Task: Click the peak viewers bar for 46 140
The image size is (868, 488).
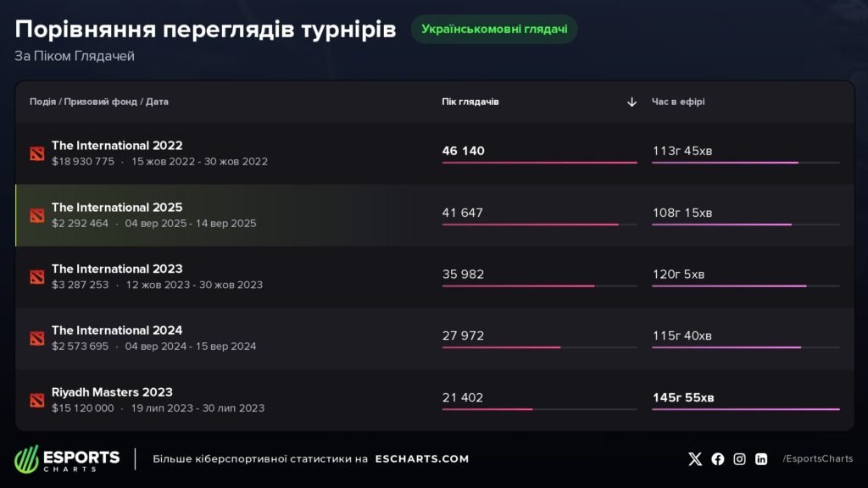Action: click(x=539, y=162)
